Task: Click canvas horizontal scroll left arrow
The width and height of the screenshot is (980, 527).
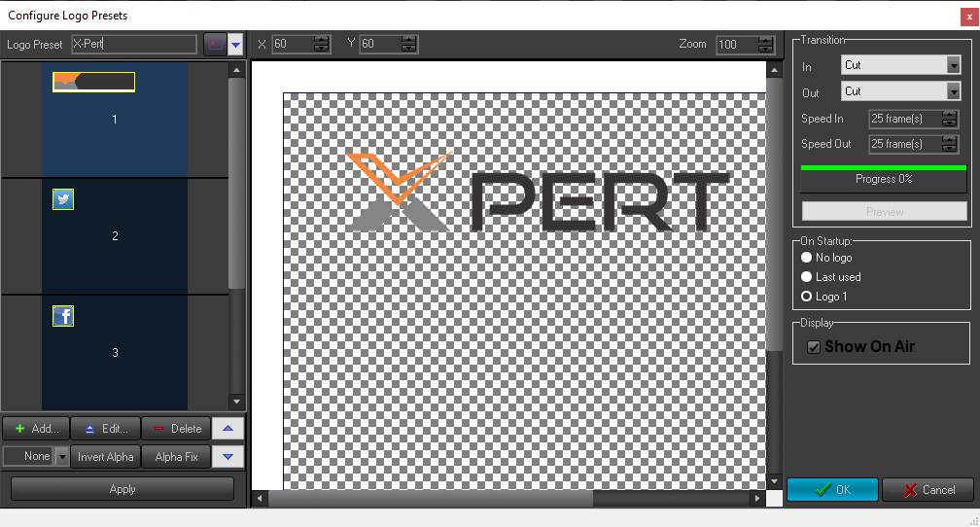Action: pyautogui.click(x=260, y=498)
